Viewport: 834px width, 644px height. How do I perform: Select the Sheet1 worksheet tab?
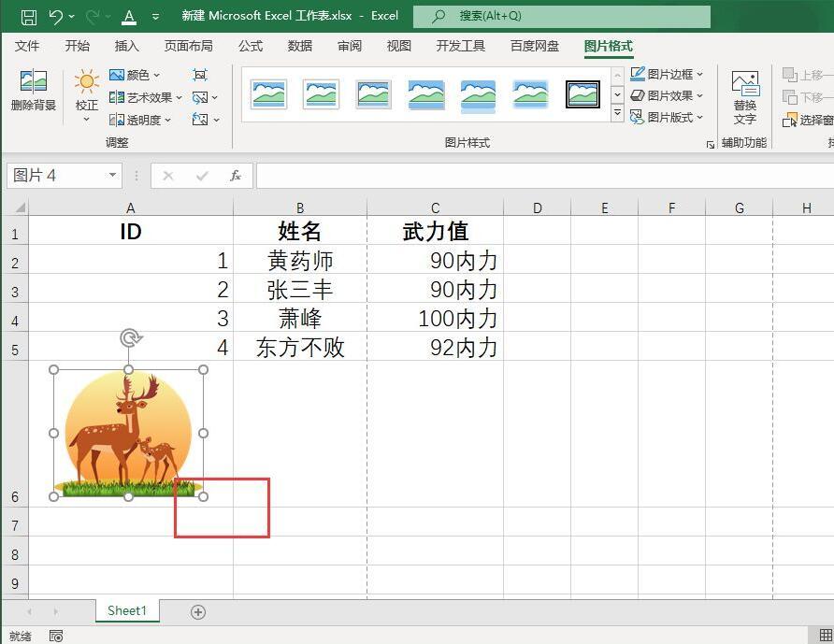127,610
